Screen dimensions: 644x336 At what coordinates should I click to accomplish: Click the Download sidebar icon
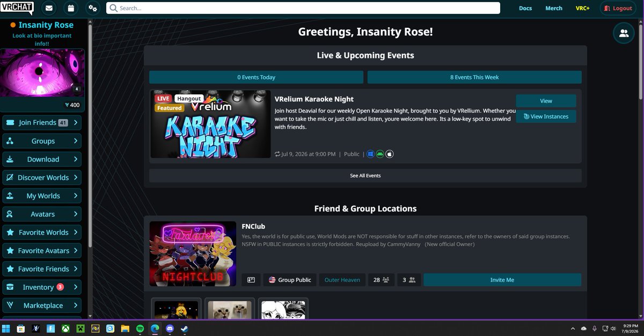pos(10,159)
